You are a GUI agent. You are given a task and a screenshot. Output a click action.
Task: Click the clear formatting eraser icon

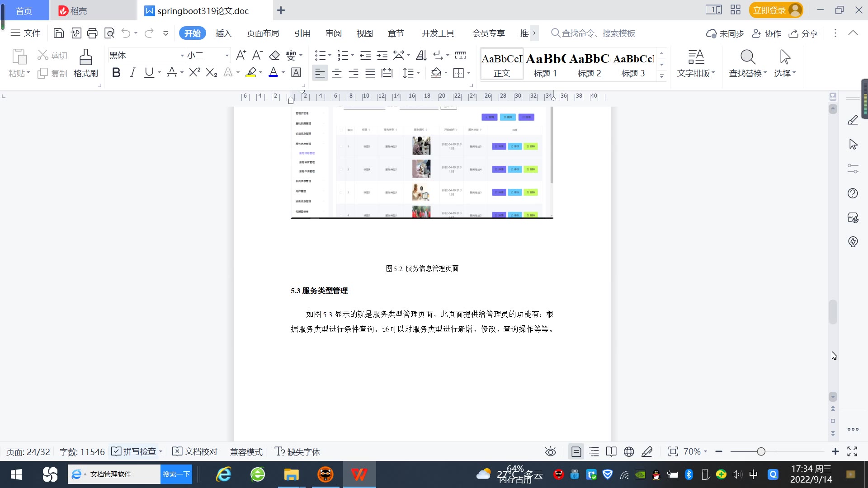[274, 56]
